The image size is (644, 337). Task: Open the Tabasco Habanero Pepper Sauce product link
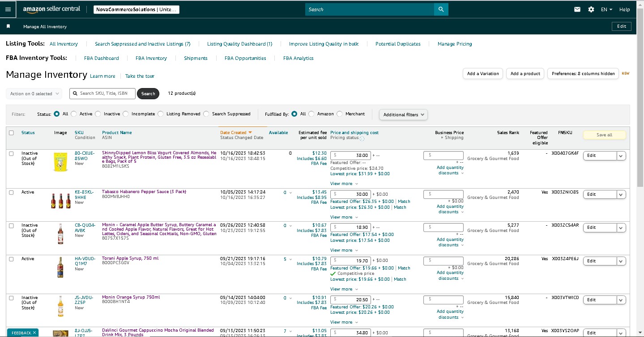tap(144, 192)
